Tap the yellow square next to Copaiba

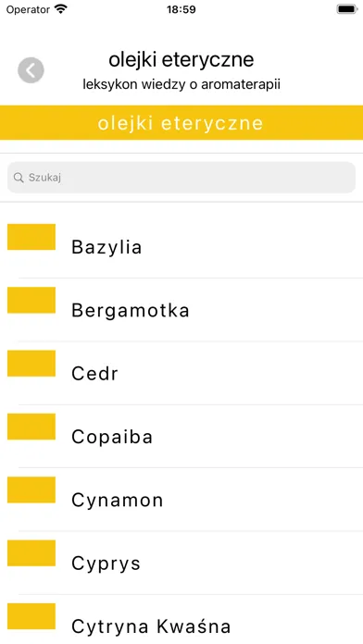(x=31, y=427)
